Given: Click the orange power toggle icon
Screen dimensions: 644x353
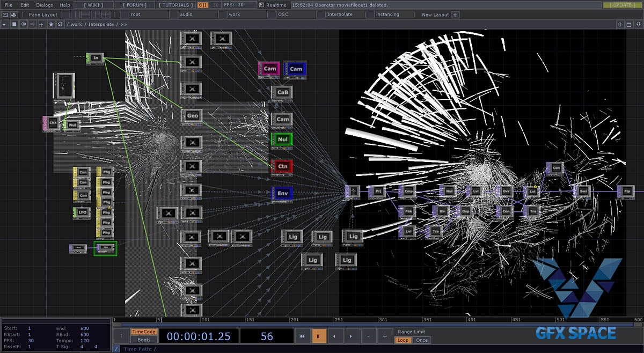Looking at the screenshot, I should [x=203, y=5].
